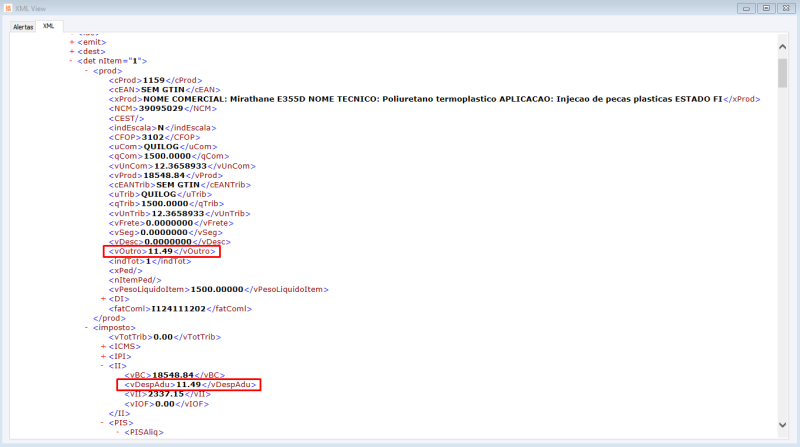
Task: Click the scrollbar down arrow
Action: coord(782,425)
